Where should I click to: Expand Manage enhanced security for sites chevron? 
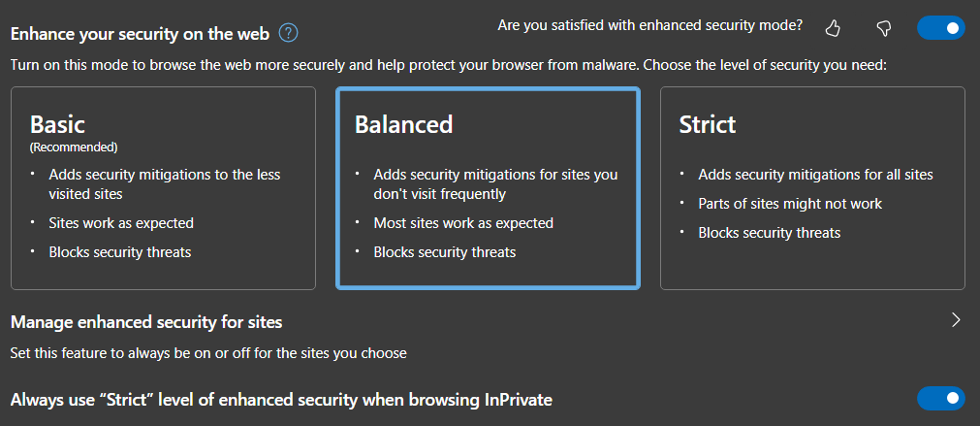pyautogui.click(x=955, y=321)
